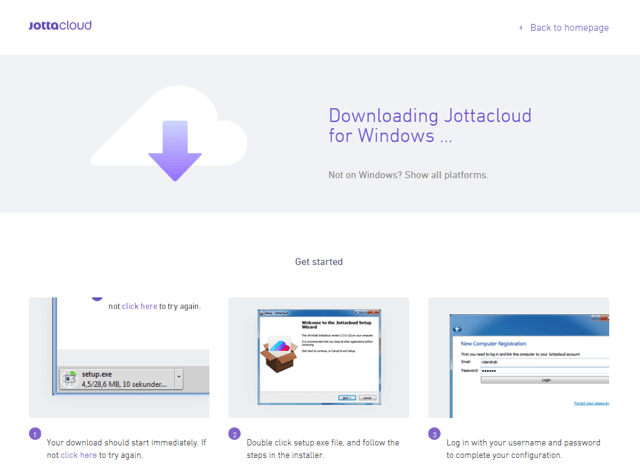
Task: Open the New Computer Registration screenshot thumbnail
Action: pyautogui.click(x=518, y=357)
